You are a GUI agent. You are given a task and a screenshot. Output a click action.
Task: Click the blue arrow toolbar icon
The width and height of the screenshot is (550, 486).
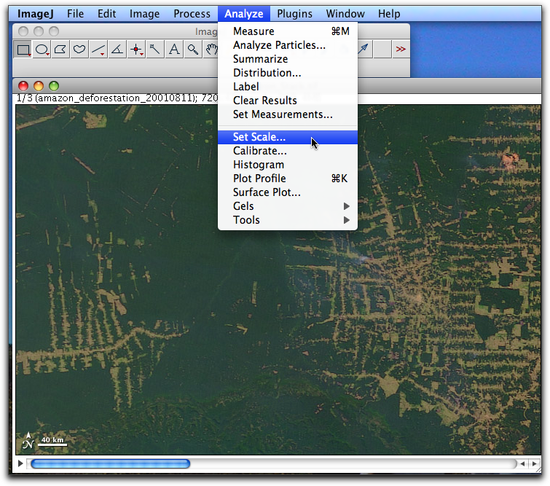(x=363, y=49)
